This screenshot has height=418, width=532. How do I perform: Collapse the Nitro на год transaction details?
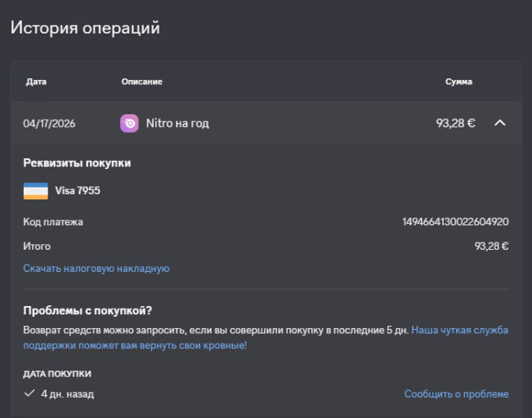click(500, 123)
